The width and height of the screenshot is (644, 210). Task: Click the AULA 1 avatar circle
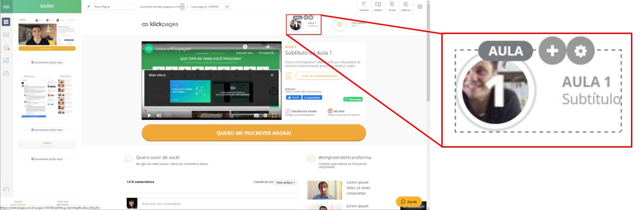296,24
